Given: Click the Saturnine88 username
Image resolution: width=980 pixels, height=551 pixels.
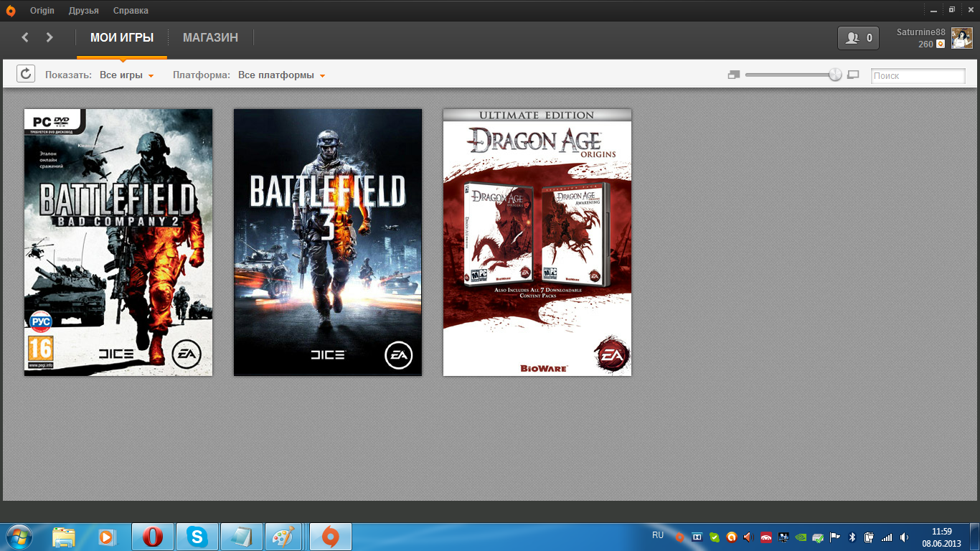Looking at the screenshot, I should pyautogui.click(x=921, y=32).
